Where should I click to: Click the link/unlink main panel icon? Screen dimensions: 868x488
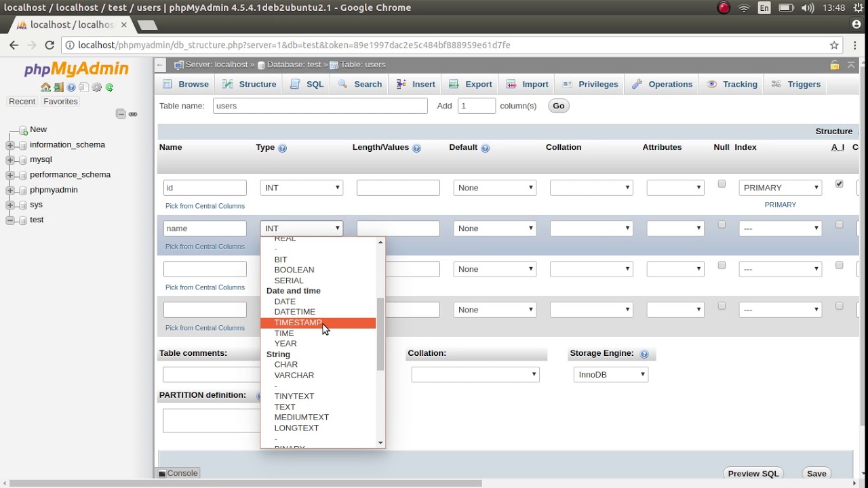(x=133, y=114)
